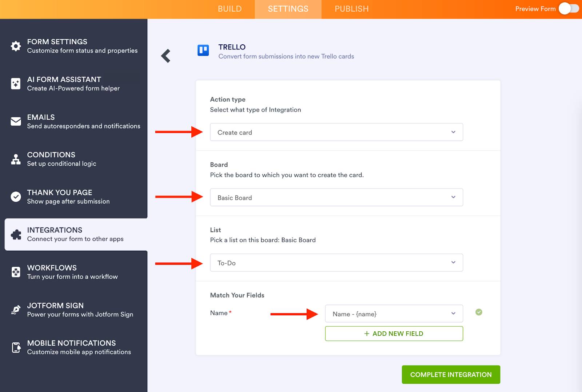
Task: Click the Conditions hierarchy icon
Action: 16,159
